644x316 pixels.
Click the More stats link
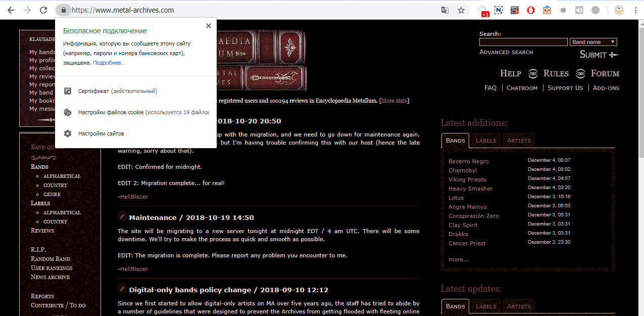pos(394,101)
